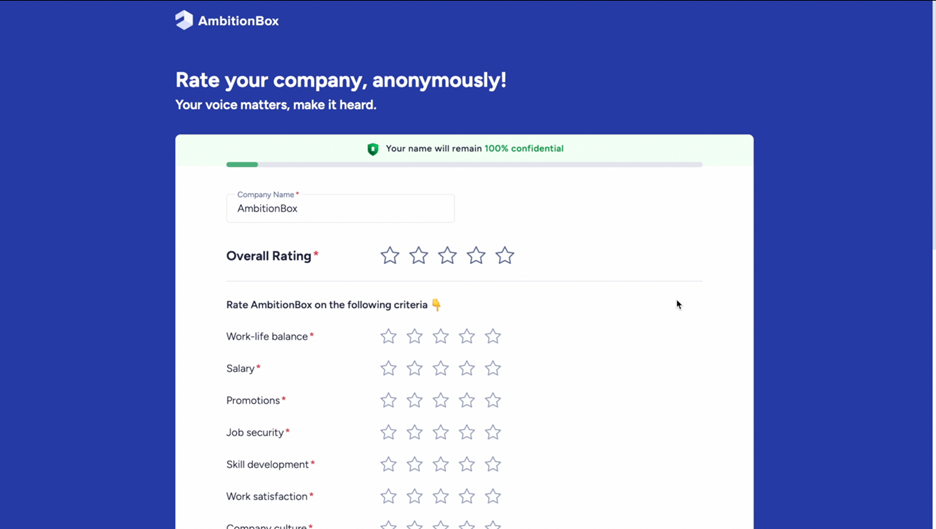Image resolution: width=936 pixels, height=529 pixels.
Task: Rate Job security two stars
Action: (x=415, y=433)
